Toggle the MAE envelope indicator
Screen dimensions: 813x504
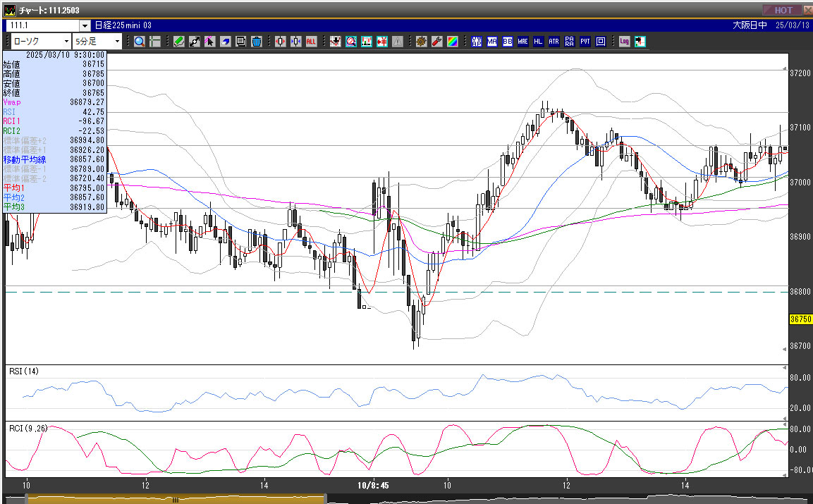pyautogui.click(x=523, y=42)
